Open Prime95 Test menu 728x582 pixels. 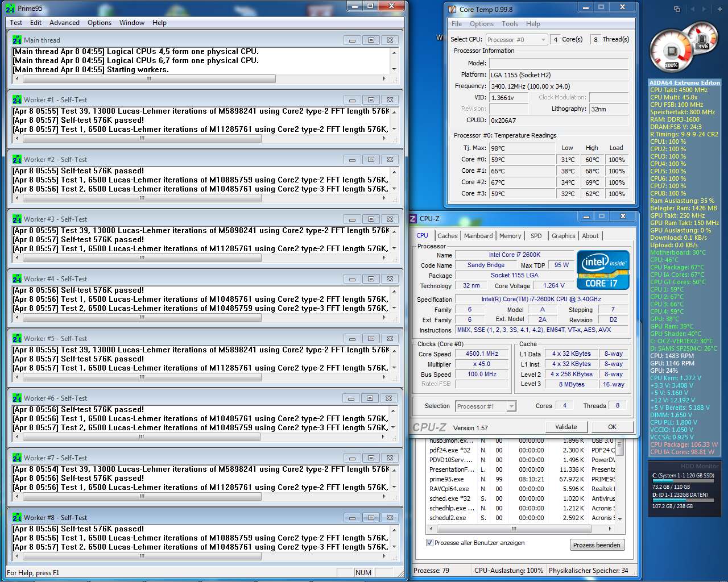(x=16, y=23)
